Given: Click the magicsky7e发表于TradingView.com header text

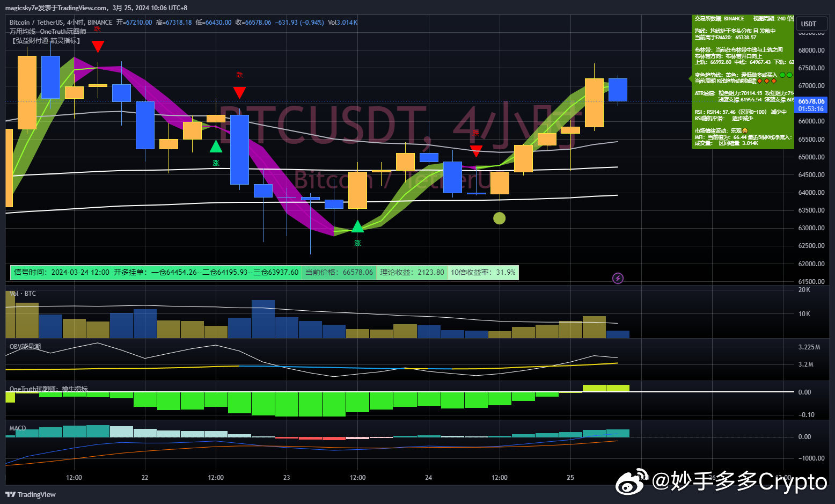Looking at the screenshot, I should [56, 8].
